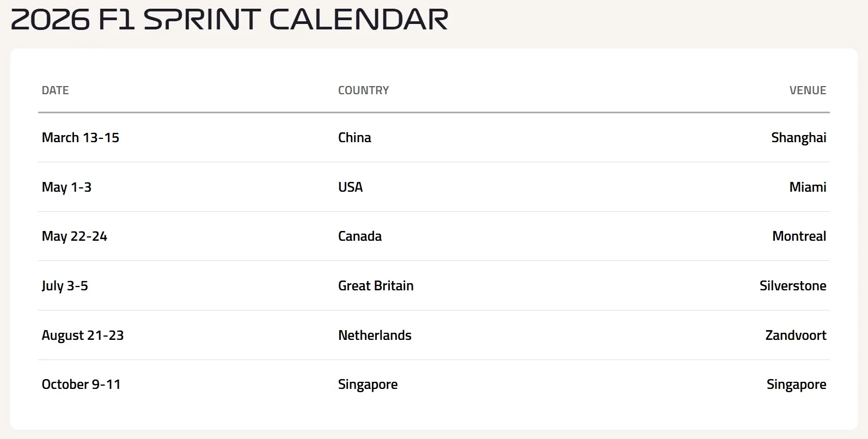Click the COUNTRY column header
The width and height of the screenshot is (868, 439).
click(363, 90)
